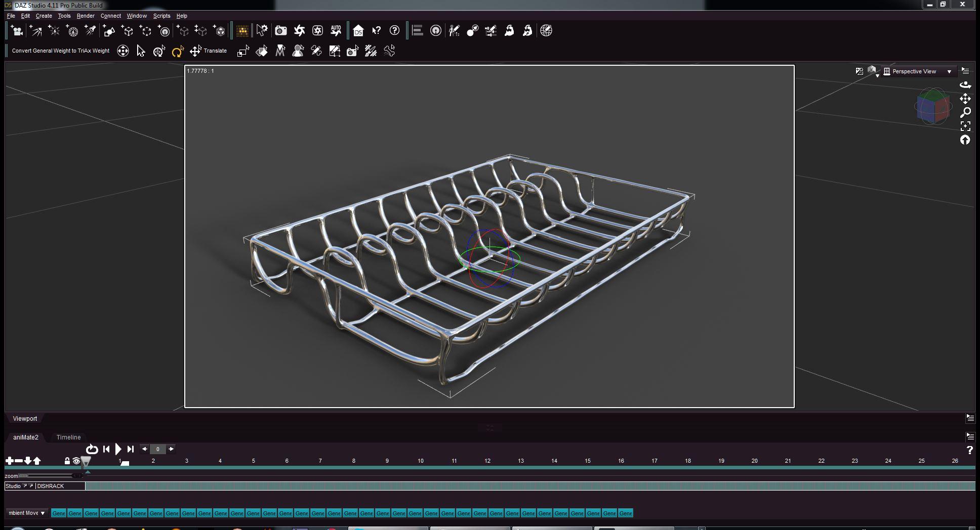Open the Create menu

click(44, 16)
